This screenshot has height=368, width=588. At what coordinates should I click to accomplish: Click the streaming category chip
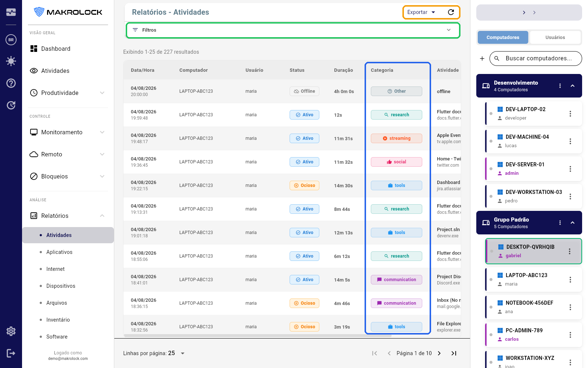[x=397, y=138]
